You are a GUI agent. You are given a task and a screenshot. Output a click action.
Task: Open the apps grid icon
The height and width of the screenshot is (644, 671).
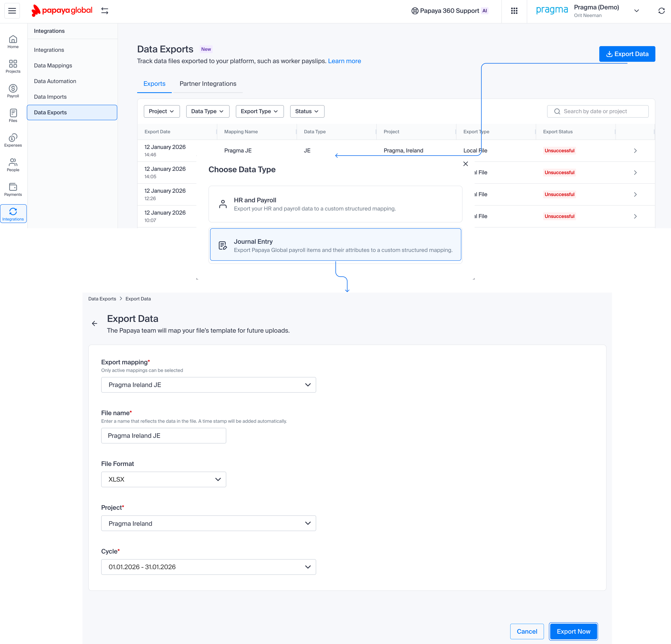(514, 11)
